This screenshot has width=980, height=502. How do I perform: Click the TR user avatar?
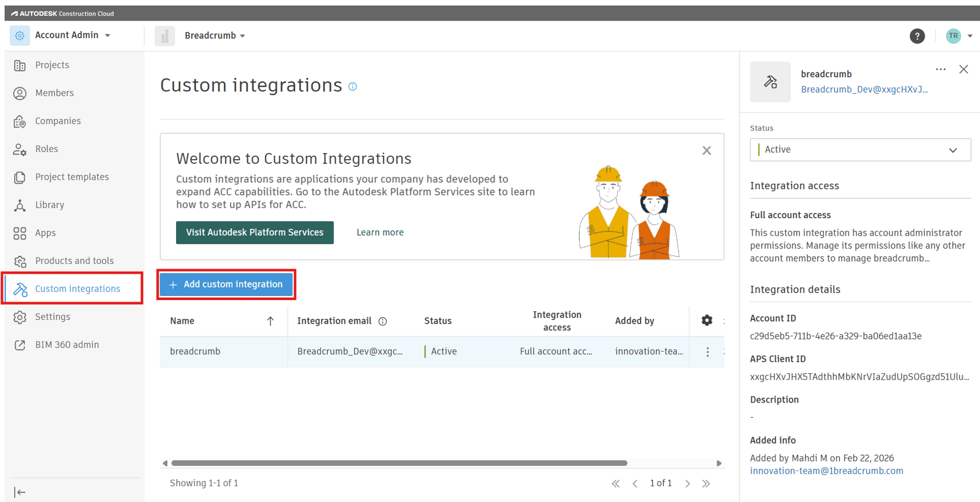click(x=953, y=36)
